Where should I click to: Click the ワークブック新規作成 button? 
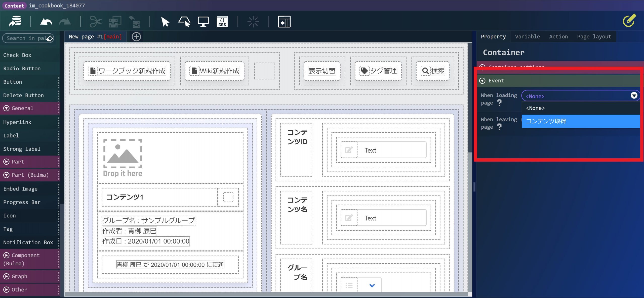(x=127, y=71)
